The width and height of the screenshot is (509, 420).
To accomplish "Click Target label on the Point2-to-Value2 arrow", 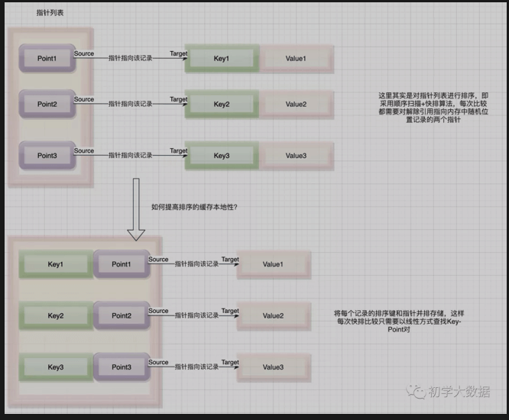I will 230,311.
